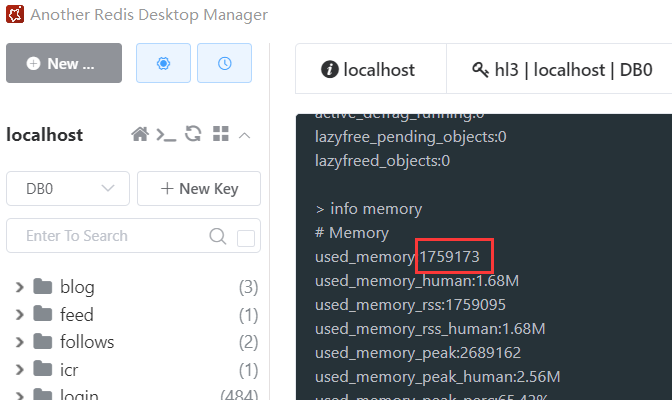The image size is (672, 400).
Task: Refresh the localhost connection
Action: 194,135
